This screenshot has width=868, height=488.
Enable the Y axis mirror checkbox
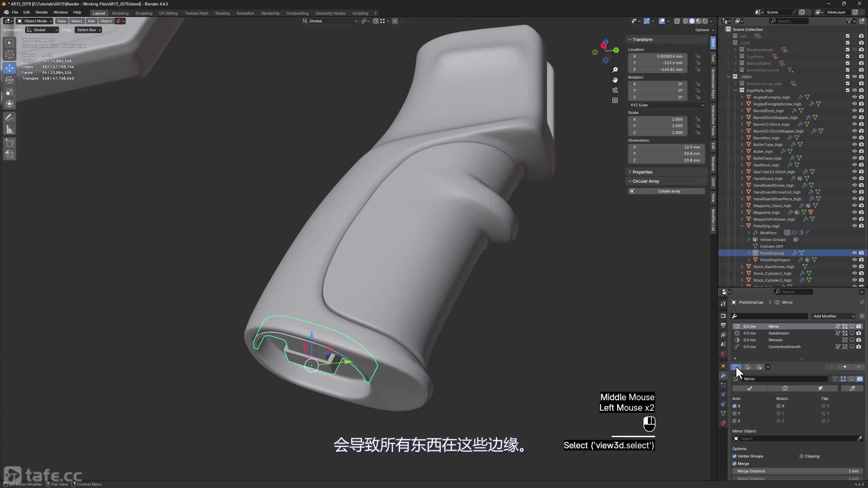click(x=734, y=413)
